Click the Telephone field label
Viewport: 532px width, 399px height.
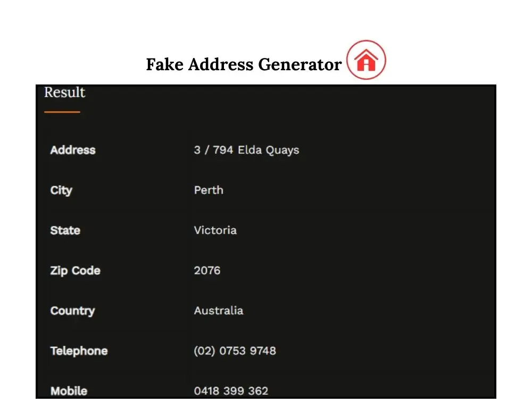point(79,351)
